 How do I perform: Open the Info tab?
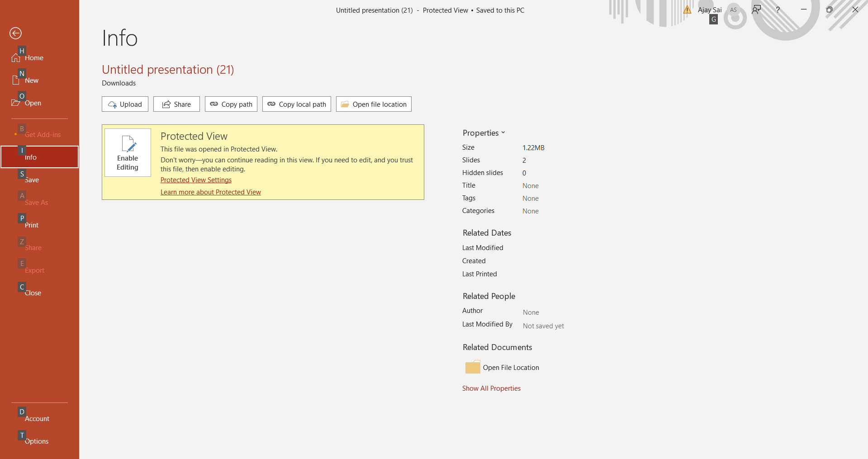click(39, 157)
